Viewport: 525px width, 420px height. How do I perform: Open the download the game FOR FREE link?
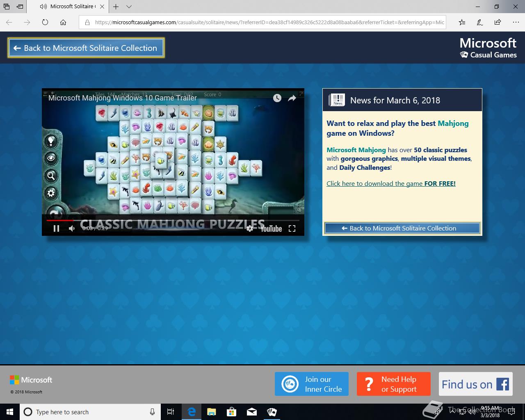pyautogui.click(x=391, y=183)
